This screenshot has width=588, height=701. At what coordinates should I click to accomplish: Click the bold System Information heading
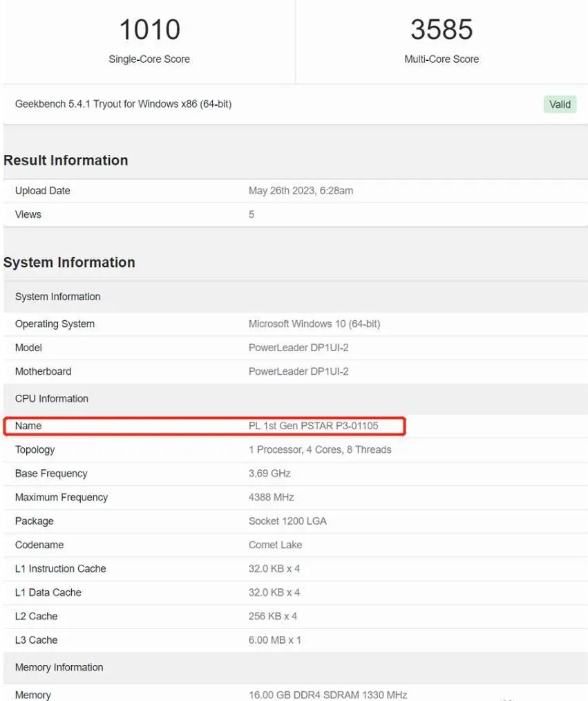pos(69,262)
